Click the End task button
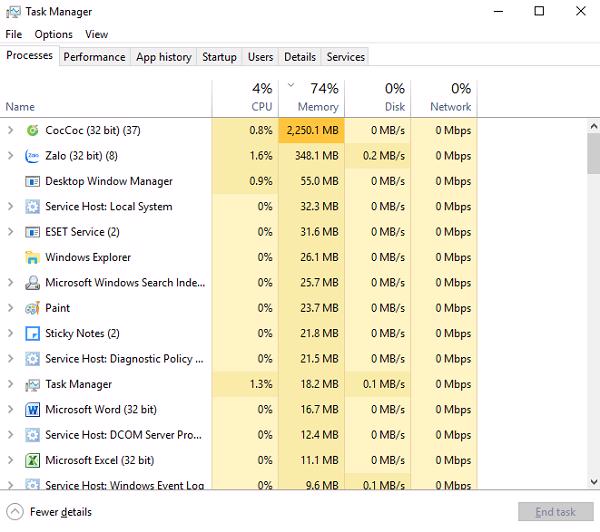The width and height of the screenshot is (600, 532). [x=556, y=512]
